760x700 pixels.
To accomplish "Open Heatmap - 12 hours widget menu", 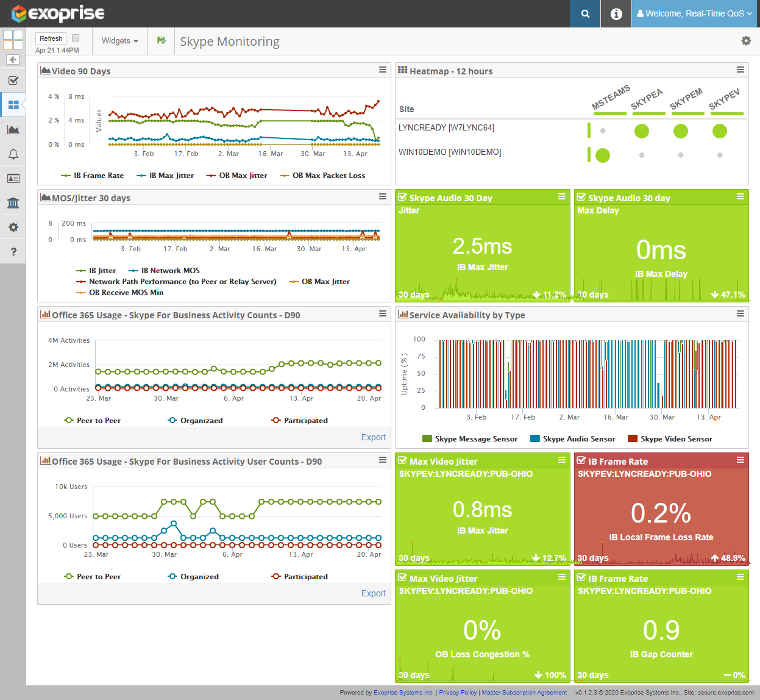I will point(740,70).
